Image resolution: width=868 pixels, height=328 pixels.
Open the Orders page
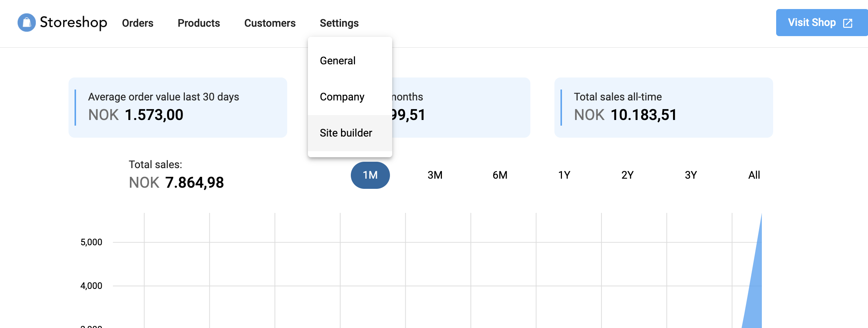coord(137,23)
